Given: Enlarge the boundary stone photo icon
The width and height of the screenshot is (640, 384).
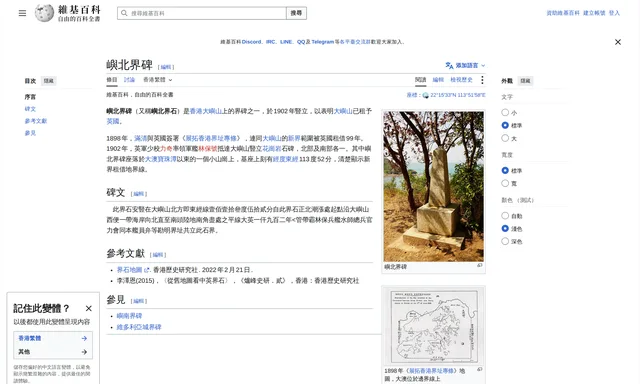Looking at the screenshot, I should tap(480, 266).
